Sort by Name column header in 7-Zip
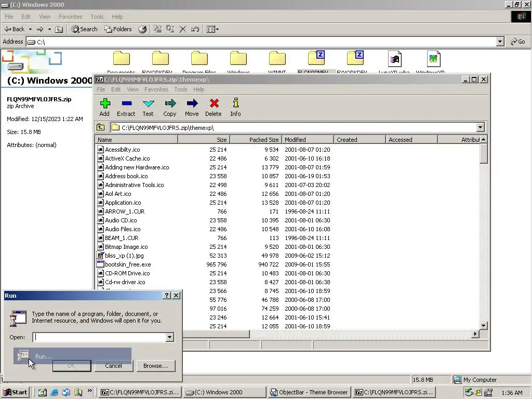Screen dimensions: 532x399 137,139
